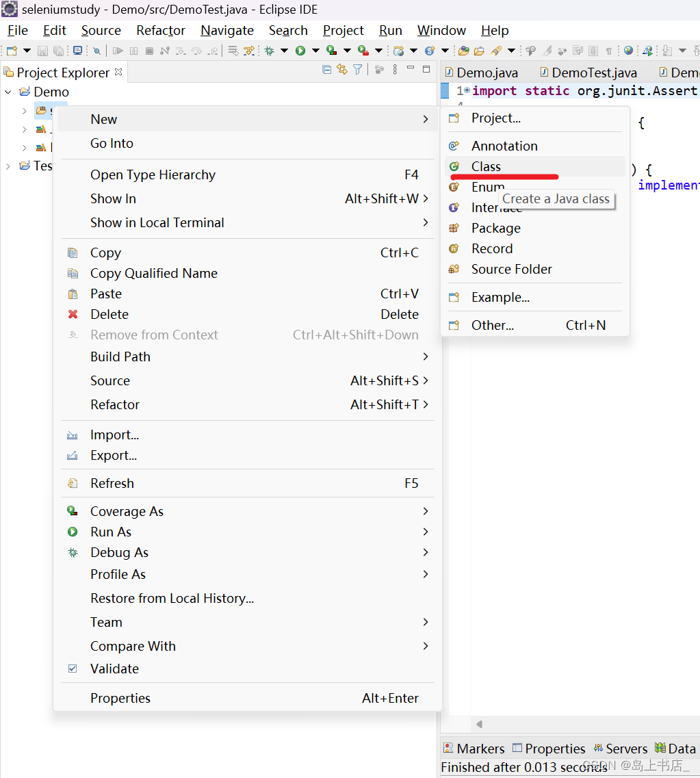Switch to the Demo.java editor tab
This screenshot has height=778, width=700.
(x=482, y=73)
